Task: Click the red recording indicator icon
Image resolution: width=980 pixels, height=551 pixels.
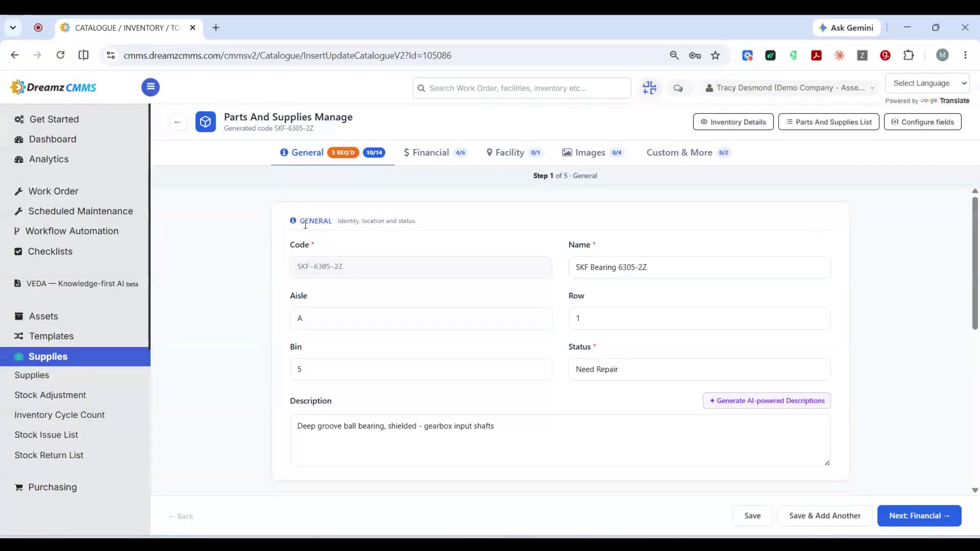Action: pyautogui.click(x=38, y=28)
